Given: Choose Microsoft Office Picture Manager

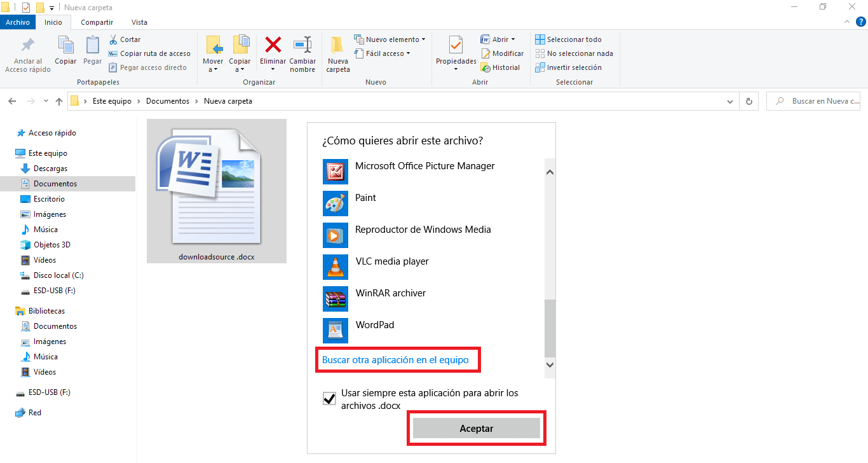Looking at the screenshot, I should pyautogui.click(x=433, y=170).
